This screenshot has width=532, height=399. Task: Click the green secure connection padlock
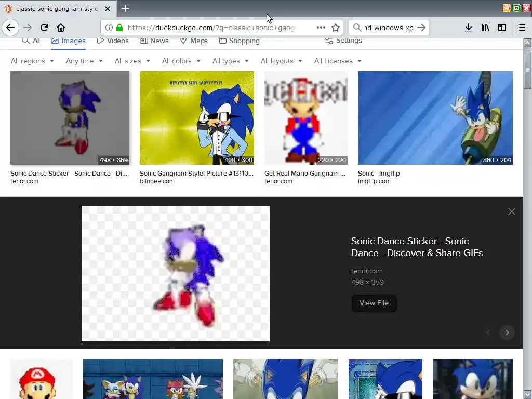119,28
